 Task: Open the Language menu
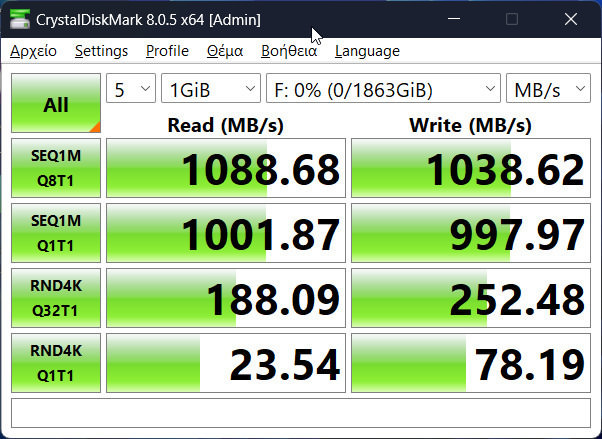pos(367,51)
